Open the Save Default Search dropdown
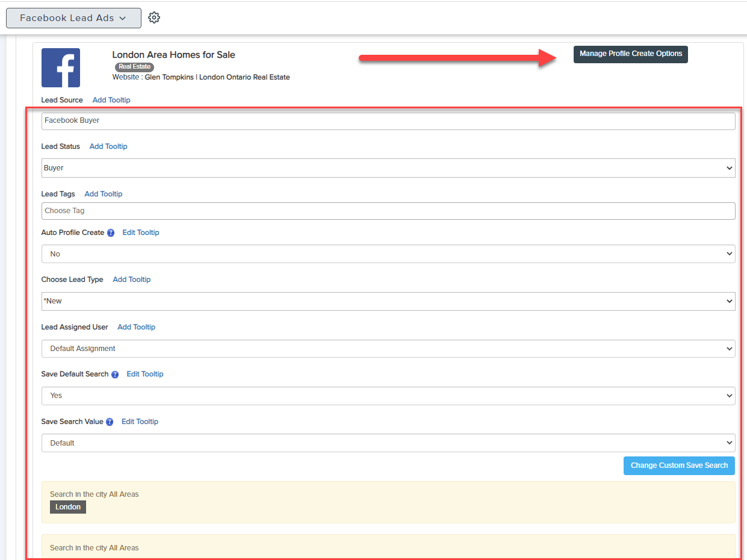Image resolution: width=747 pixels, height=560 pixels. (x=388, y=396)
